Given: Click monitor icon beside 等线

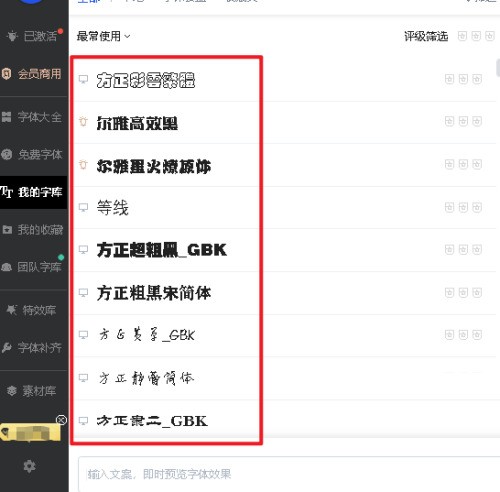Looking at the screenshot, I should (83, 207).
